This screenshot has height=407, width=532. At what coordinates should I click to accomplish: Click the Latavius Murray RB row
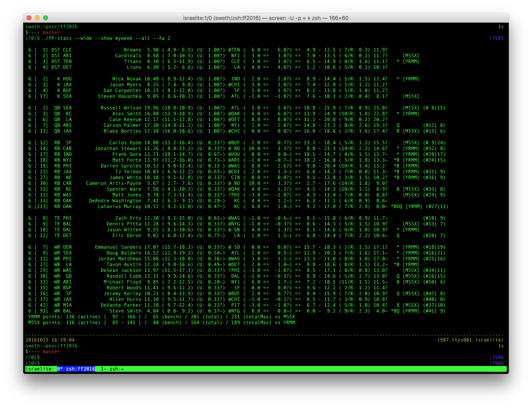click(x=120, y=206)
